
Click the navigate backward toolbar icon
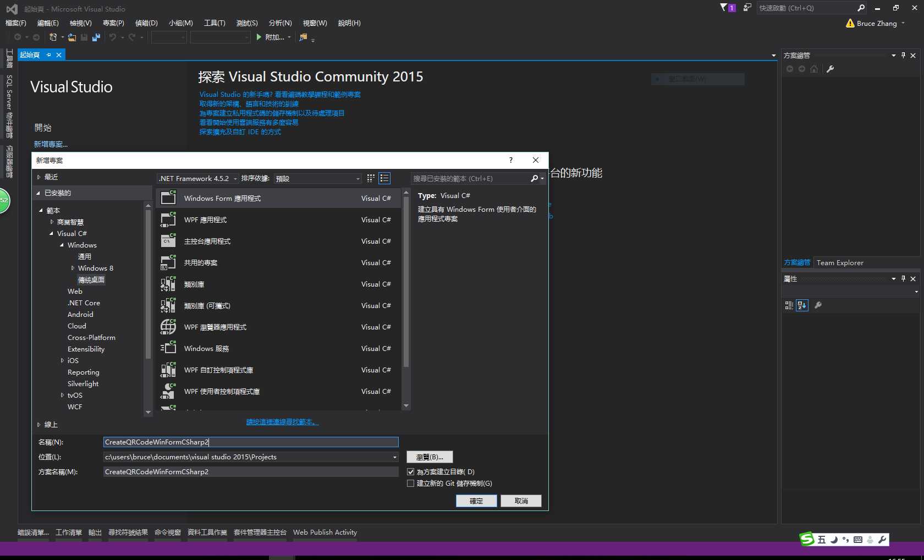pyautogui.click(x=18, y=37)
